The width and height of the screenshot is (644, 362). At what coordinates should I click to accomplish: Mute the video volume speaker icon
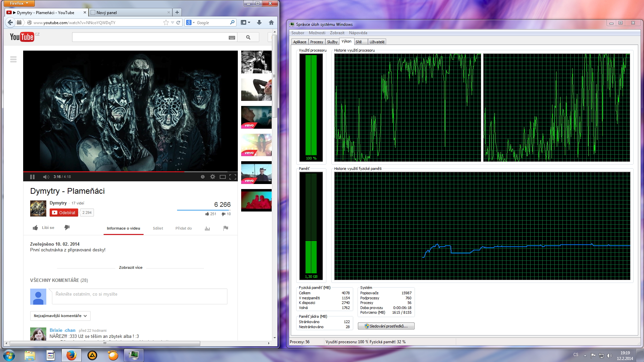[46, 177]
